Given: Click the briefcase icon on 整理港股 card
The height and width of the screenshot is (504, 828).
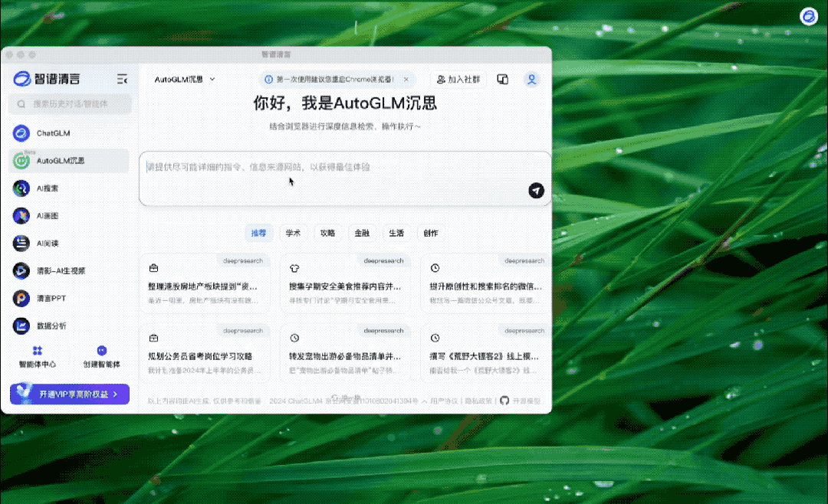Looking at the screenshot, I should coord(153,268).
